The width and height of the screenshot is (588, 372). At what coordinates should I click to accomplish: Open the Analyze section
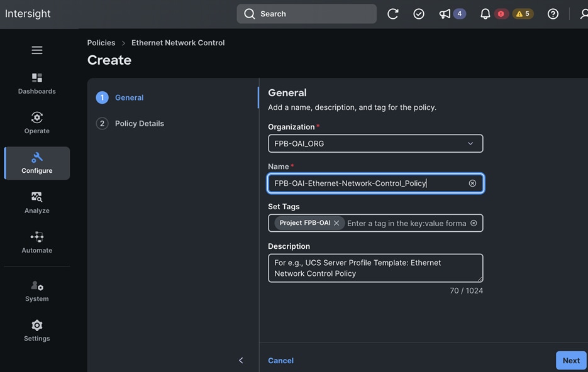(36, 203)
